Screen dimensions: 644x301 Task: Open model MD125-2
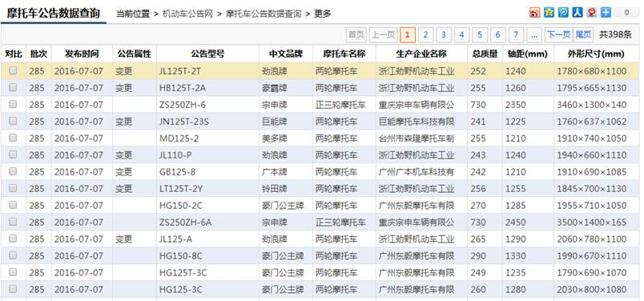179,138
